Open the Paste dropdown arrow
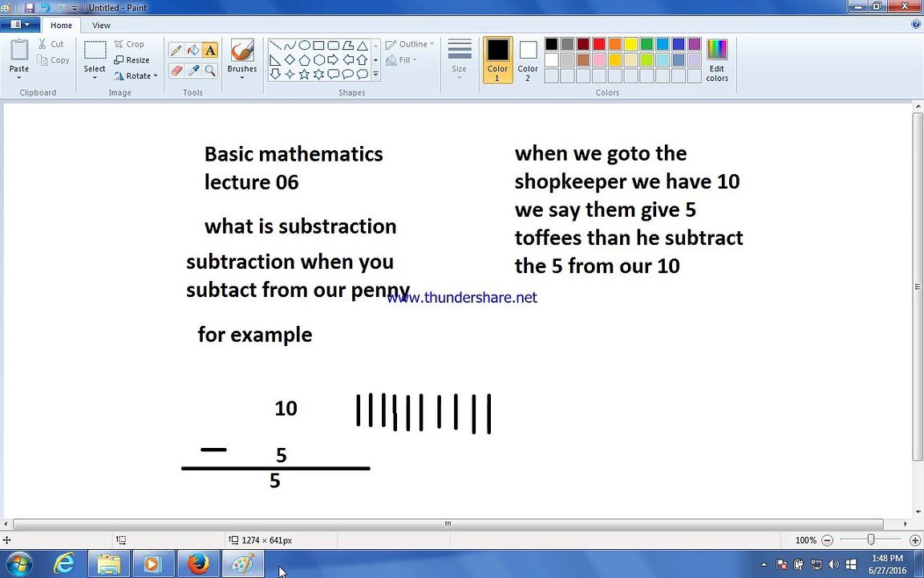The image size is (924, 578). 19,78
